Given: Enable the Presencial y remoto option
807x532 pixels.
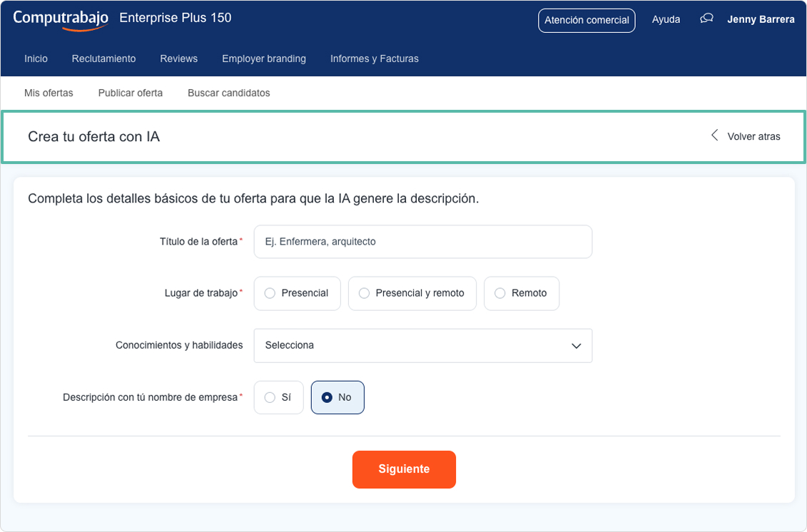Looking at the screenshot, I should point(365,293).
